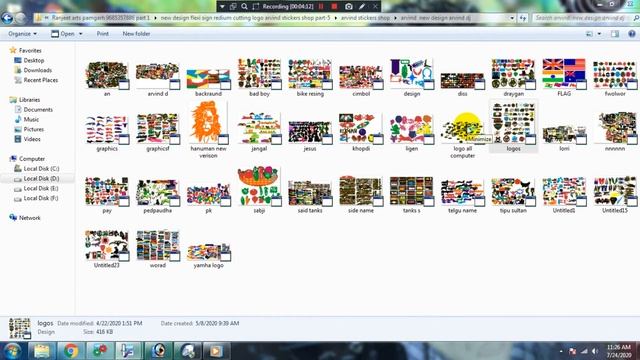Select the jesus file thumbnail

point(310,132)
